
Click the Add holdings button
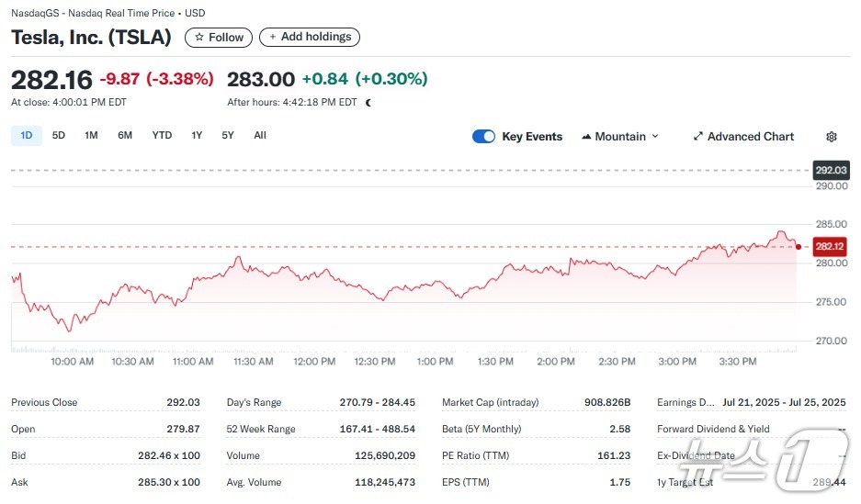pos(310,37)
